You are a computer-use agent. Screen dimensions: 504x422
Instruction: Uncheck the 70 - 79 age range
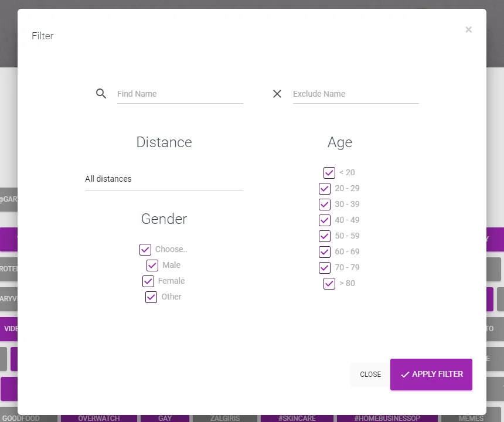click(325, 267)
